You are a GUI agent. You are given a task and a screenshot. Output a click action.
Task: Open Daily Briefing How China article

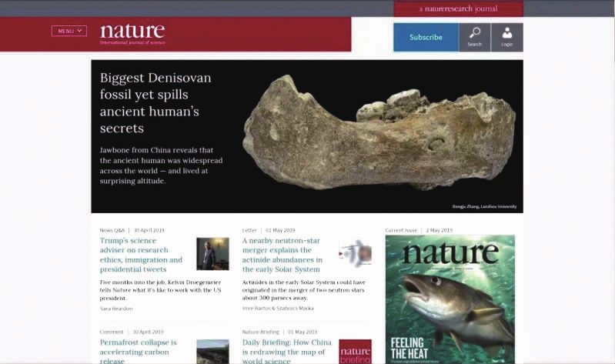click(287, 352)
